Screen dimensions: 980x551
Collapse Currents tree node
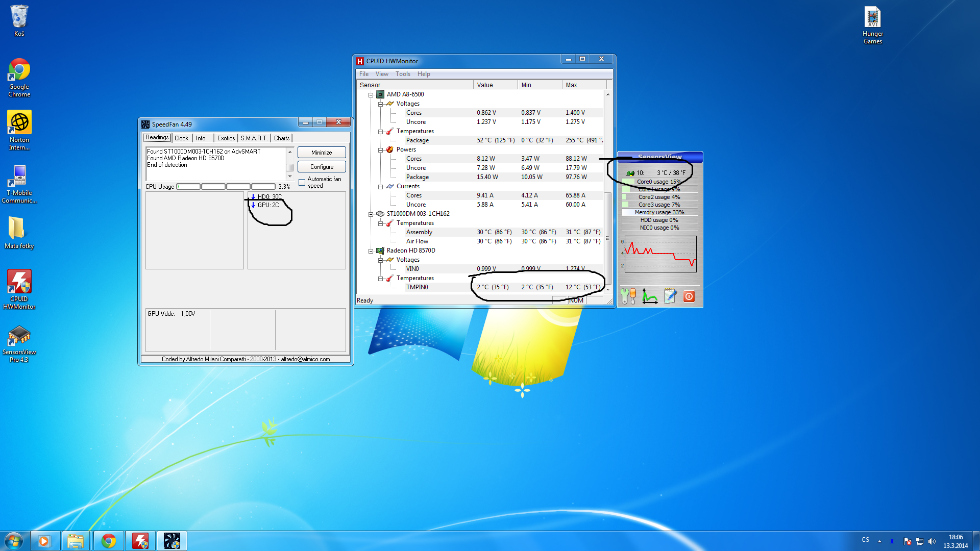coord(380,187)
